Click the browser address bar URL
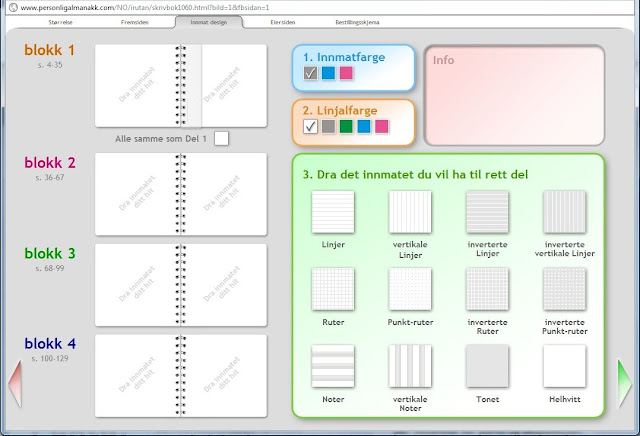The image size is (640, 436). pos(145,7)
